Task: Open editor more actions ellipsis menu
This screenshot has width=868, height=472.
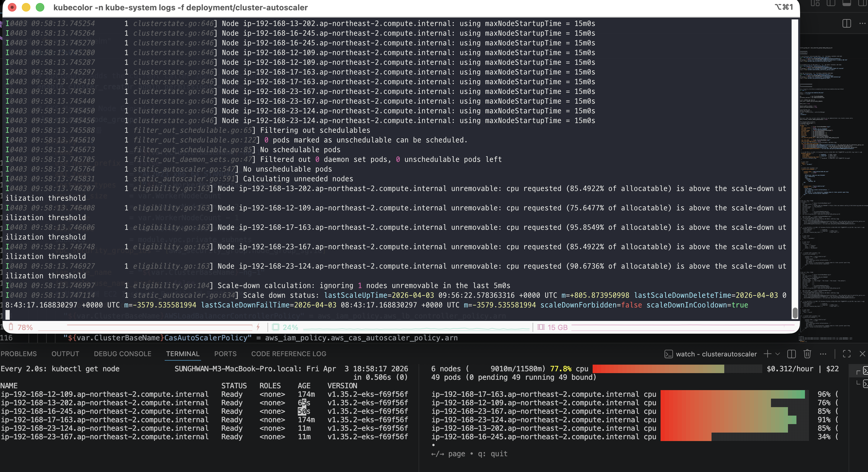Action: (862, 23)
